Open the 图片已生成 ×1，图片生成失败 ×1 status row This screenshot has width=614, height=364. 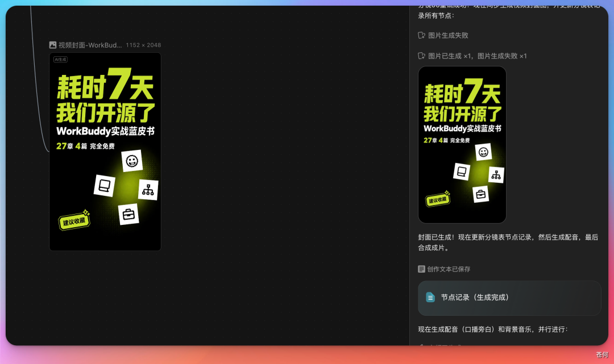[472, 56]
